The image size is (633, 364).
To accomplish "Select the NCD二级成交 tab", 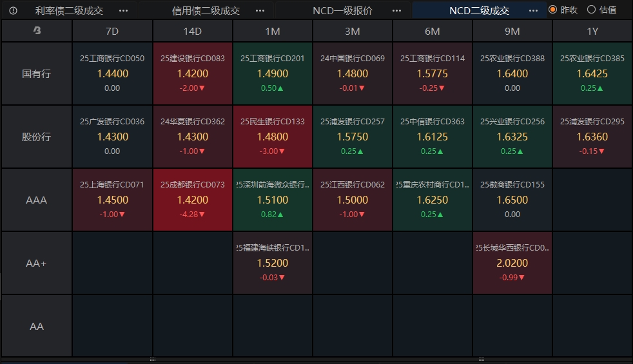I will coord(479,10).
